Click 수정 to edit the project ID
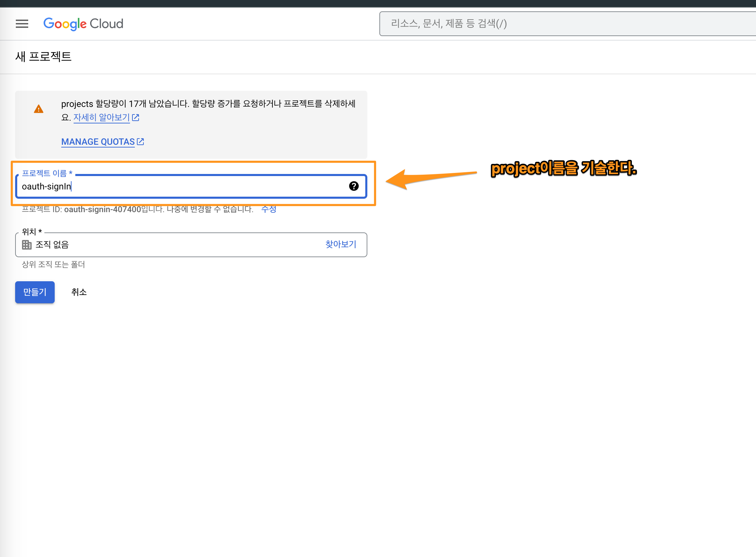Viewport: 756px width, 557px height. pyautogui.click(x=269, y=209)
